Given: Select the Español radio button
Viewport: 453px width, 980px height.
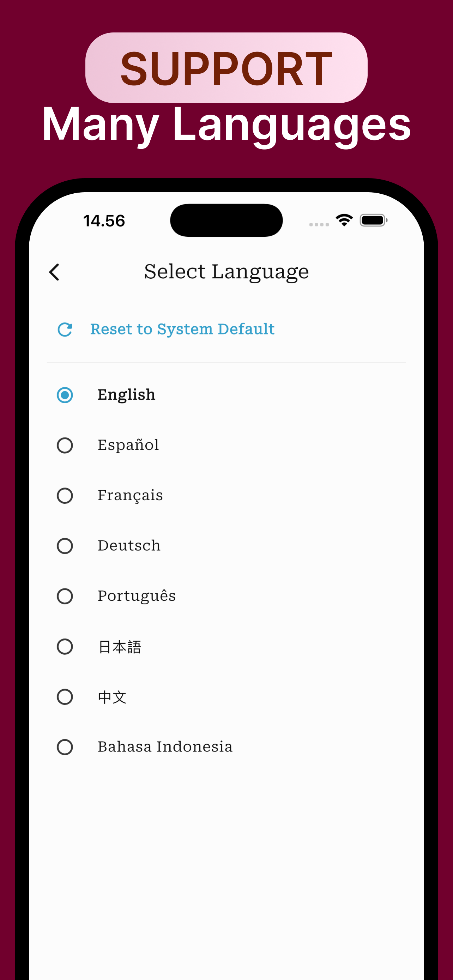Looking at the screenshot, I should click(65, 445).
